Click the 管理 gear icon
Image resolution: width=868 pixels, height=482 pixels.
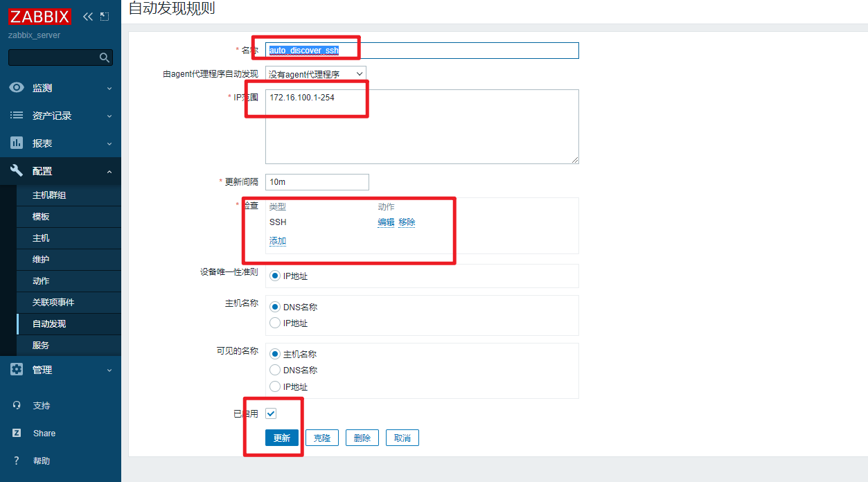[x=17, y=370]
